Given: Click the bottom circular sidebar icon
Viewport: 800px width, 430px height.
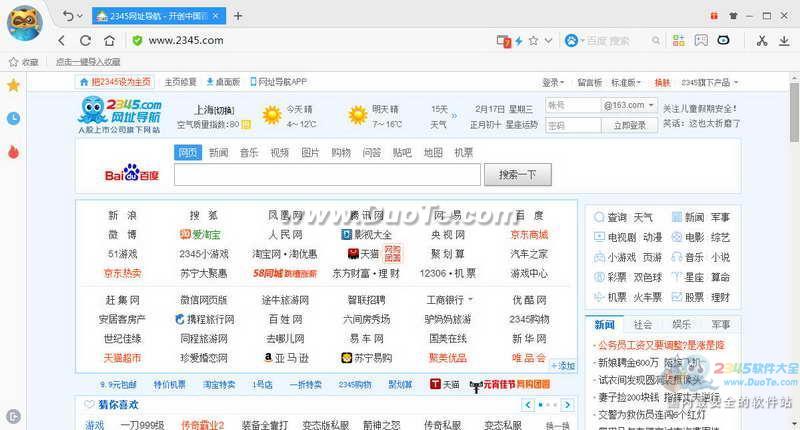Looking at the screenshot, I should pos(13,416).
